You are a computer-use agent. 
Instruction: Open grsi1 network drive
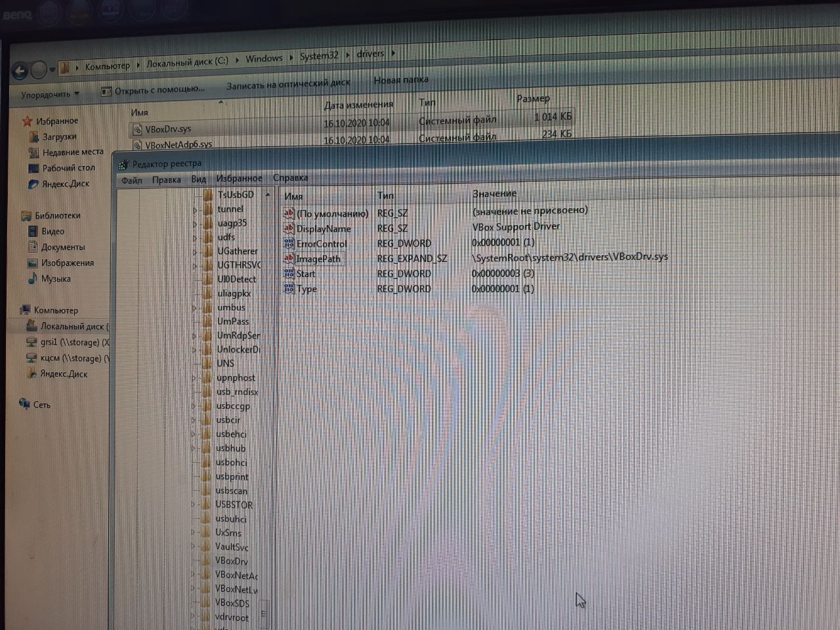[74, 342]
